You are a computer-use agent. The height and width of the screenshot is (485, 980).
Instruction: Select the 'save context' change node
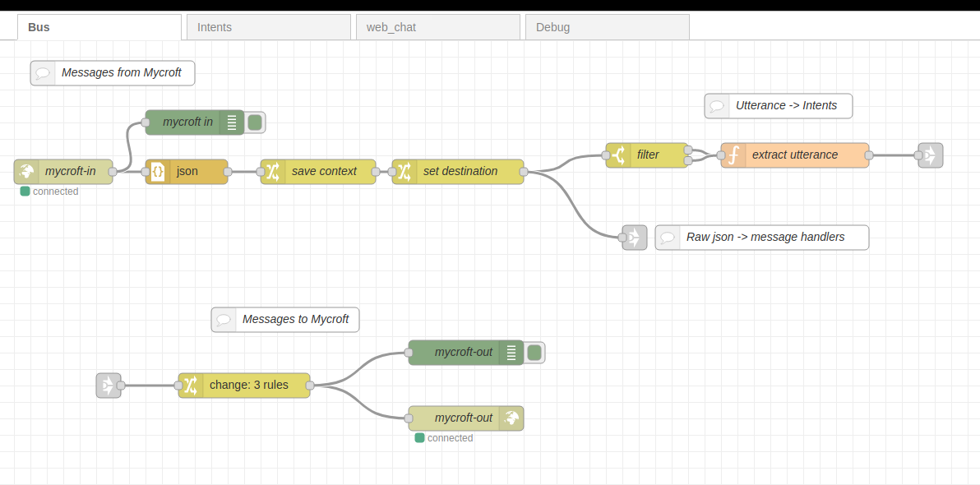point(318,172)
